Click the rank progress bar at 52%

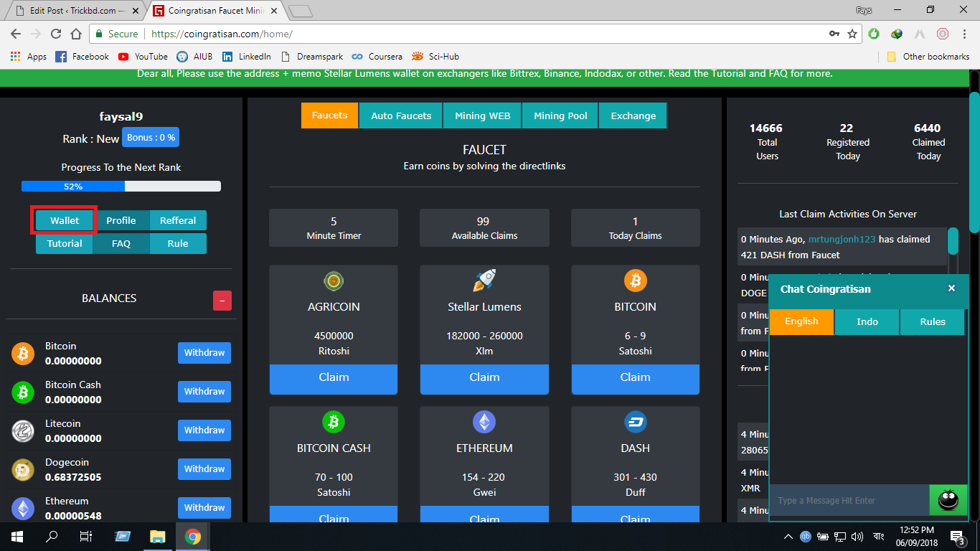pyautogui.click(x=121, y=187)
